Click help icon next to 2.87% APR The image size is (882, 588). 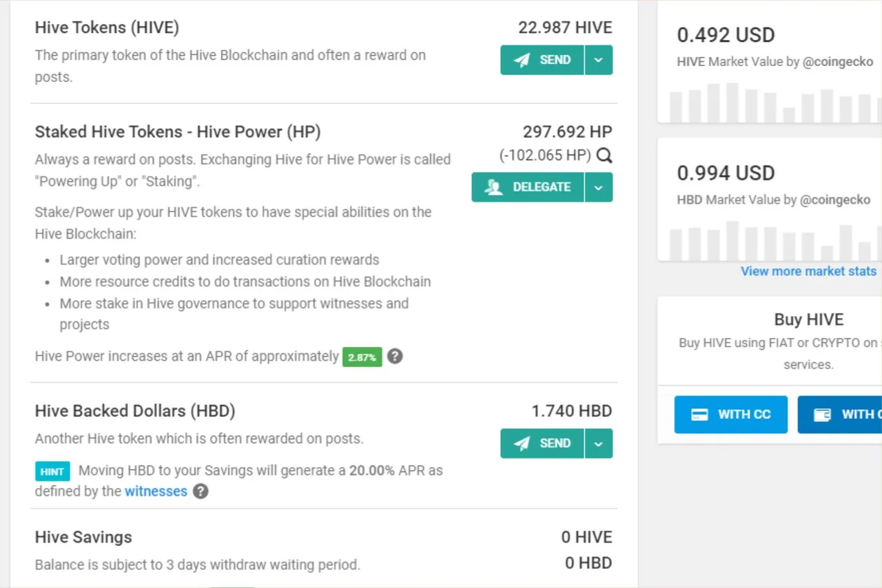(395, 357)
